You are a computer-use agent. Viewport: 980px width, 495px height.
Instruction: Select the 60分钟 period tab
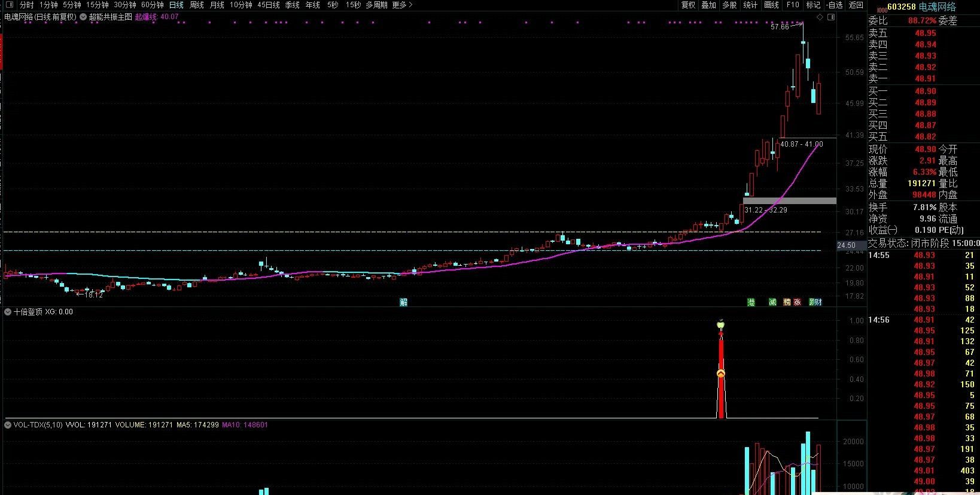(x=152, y=5)
